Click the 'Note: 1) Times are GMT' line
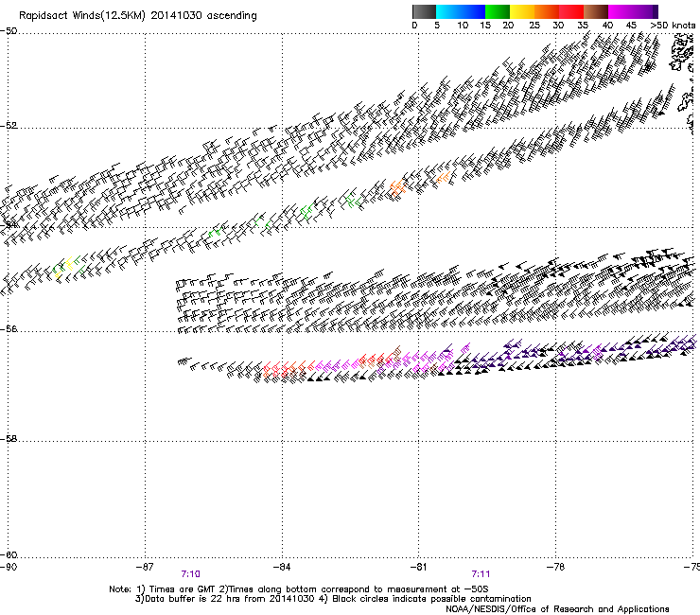Image resolution: width=700 pixels, height=615 pixels. click(x=299, y=589)
